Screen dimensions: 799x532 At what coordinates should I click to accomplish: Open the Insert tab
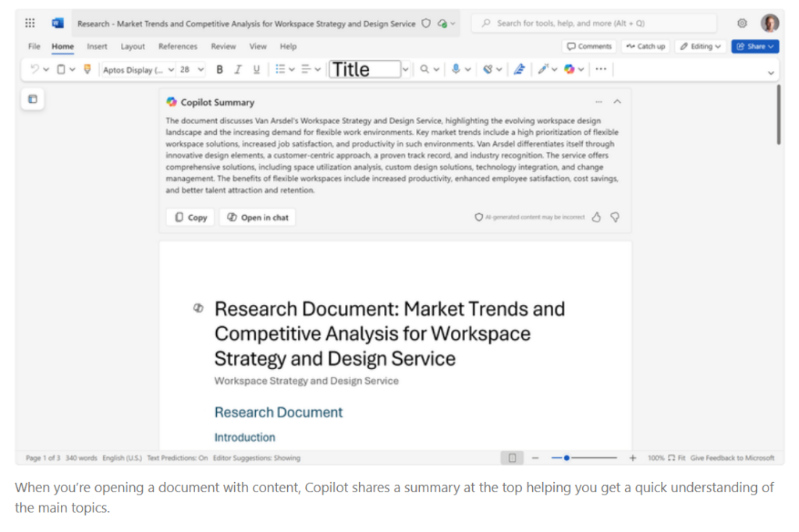click(98, 47)
